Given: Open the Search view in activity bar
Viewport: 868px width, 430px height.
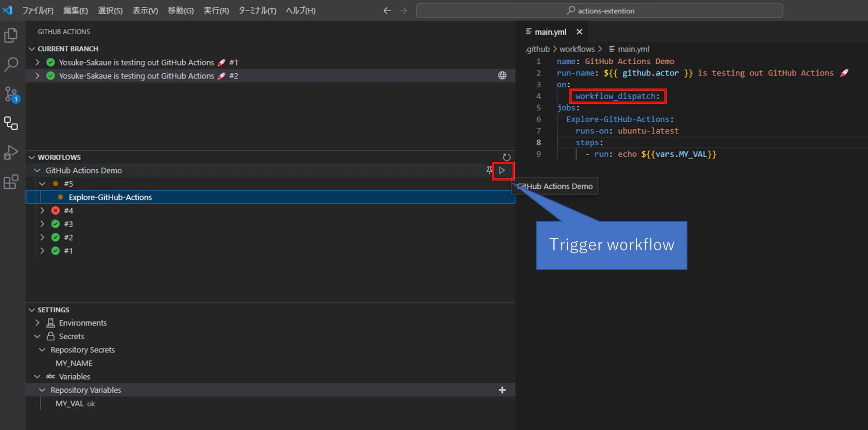Looking at the screenshot, I should point(11,65).
